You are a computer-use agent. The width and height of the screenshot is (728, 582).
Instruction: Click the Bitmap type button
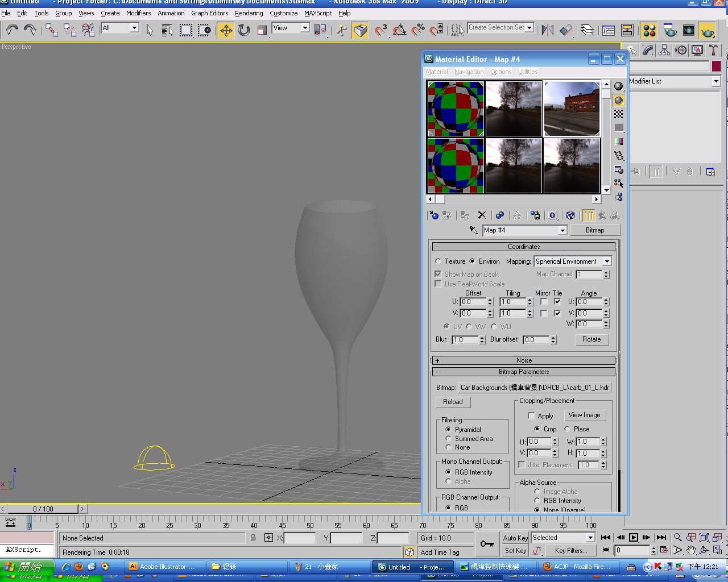[595, 230]
